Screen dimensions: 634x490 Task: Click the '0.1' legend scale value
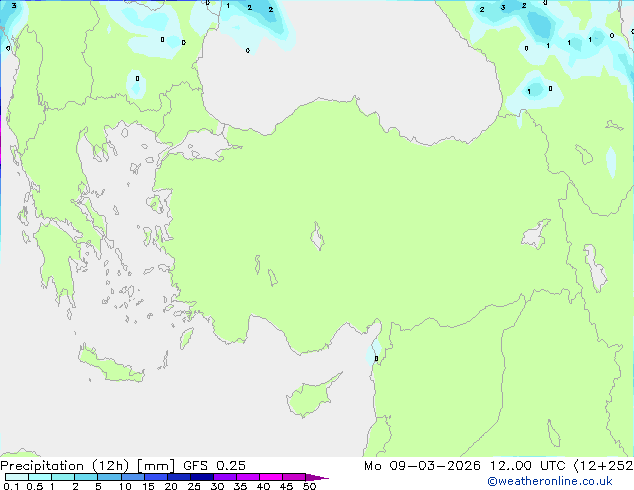tap(11, 486)
